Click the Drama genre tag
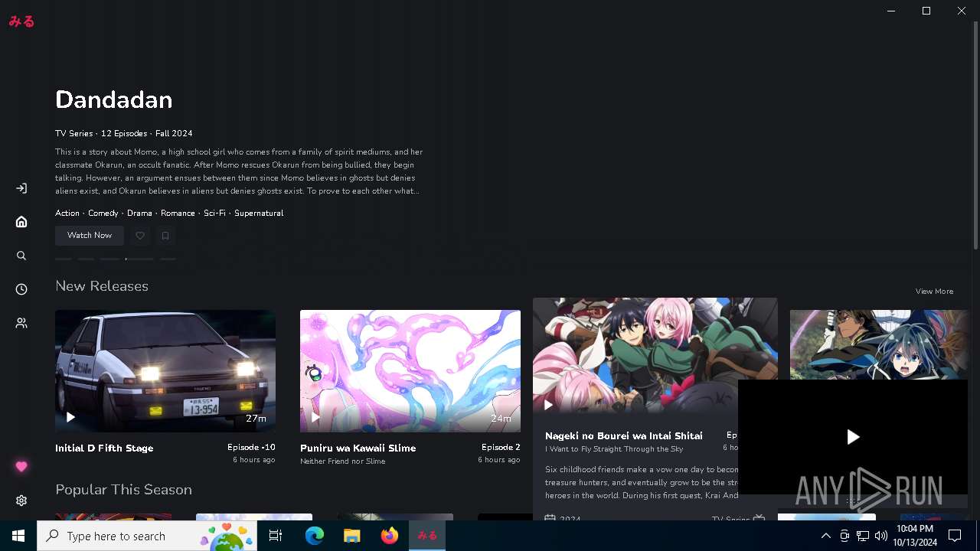 click(x=139, y=214)
